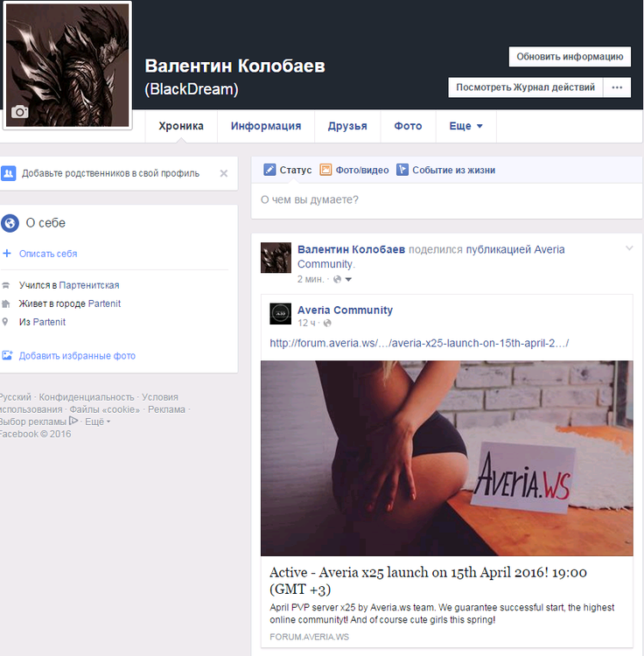Go to the Фото tab
This screenshot has width=644, height=656.
pyautogui.click(x=408, y=126)
